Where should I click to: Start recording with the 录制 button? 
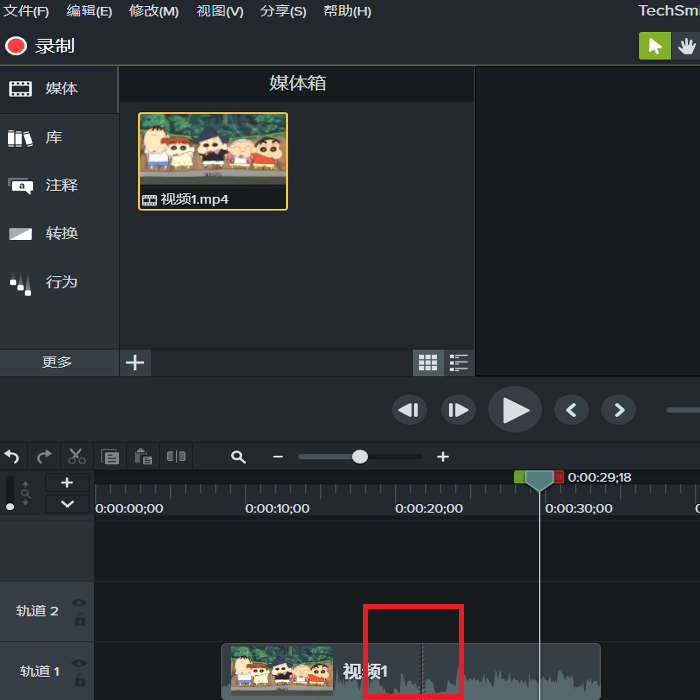(x=40, y=46)
